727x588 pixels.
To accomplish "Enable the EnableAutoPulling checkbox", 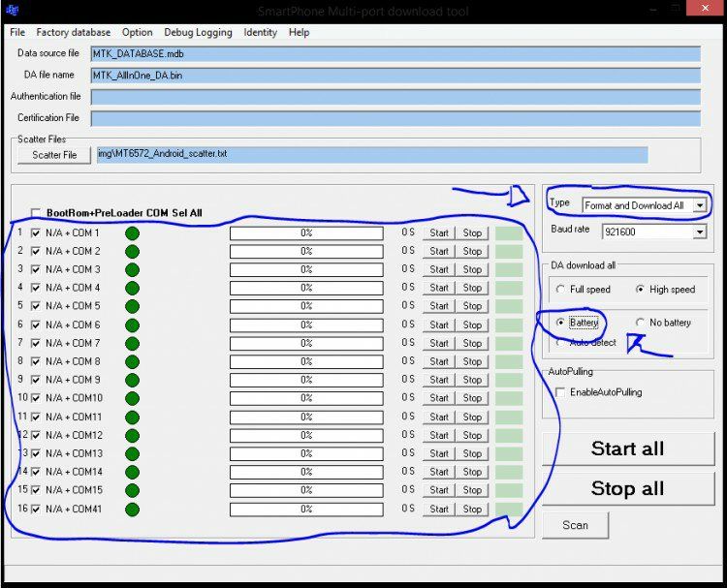I will pyautogui.click(x=560, y=392).
